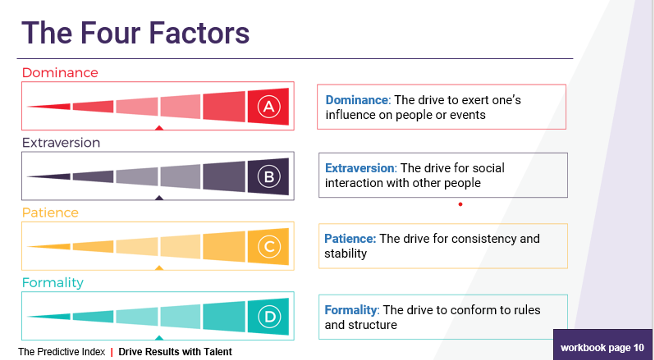Click the thinnest red segment of Dominance scale
The image size is (654, 360).
click(x=49, y=107)
